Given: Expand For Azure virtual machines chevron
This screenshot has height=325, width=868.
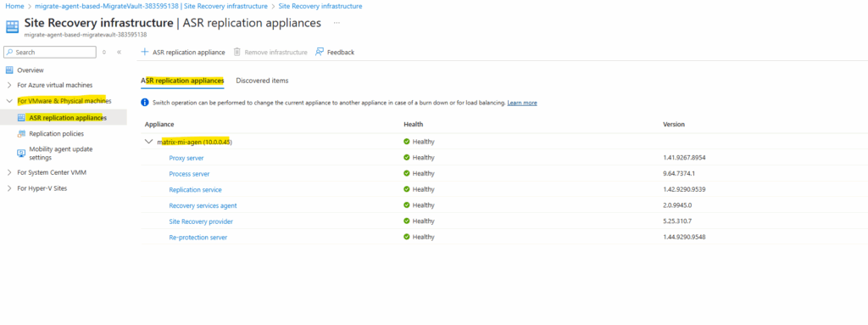Looking at the screenshot, I should pos(8,86).
